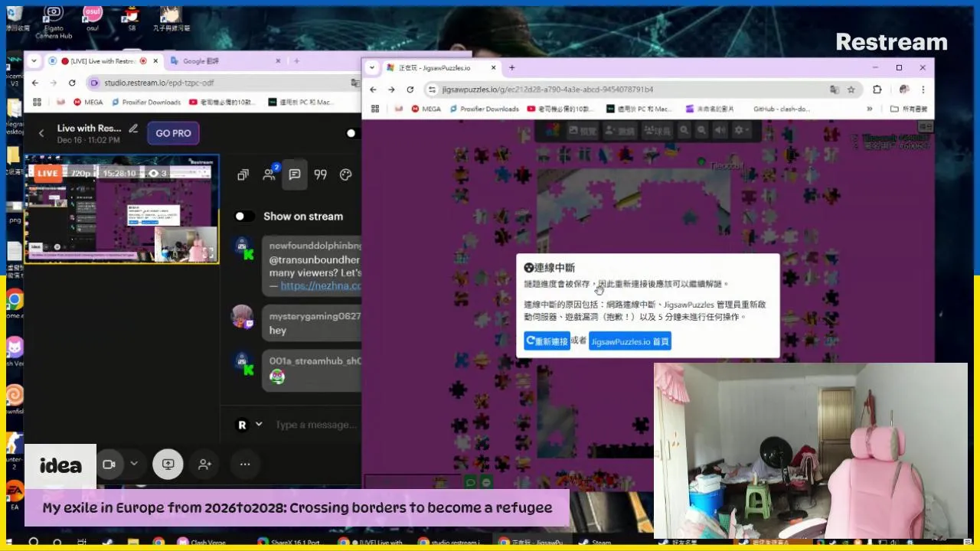Invite a guest with add-person icon

pyautogui.click(x=205, y=464)
